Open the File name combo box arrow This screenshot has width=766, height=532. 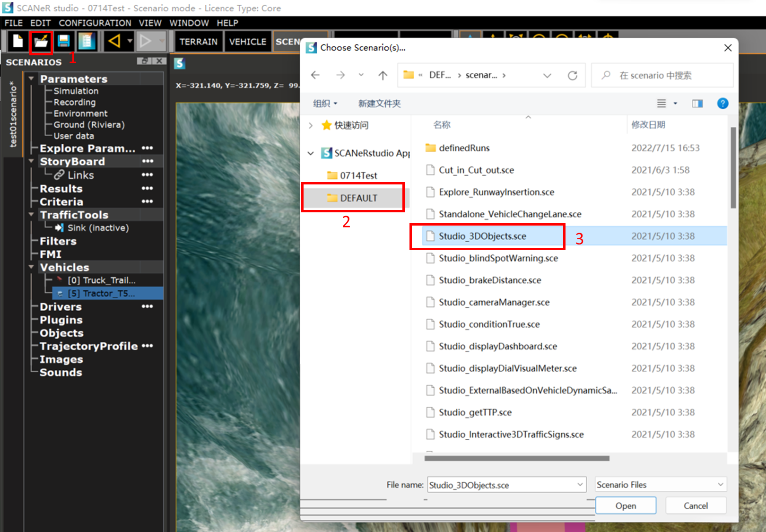pyautogui.click(x=580, y=485)
